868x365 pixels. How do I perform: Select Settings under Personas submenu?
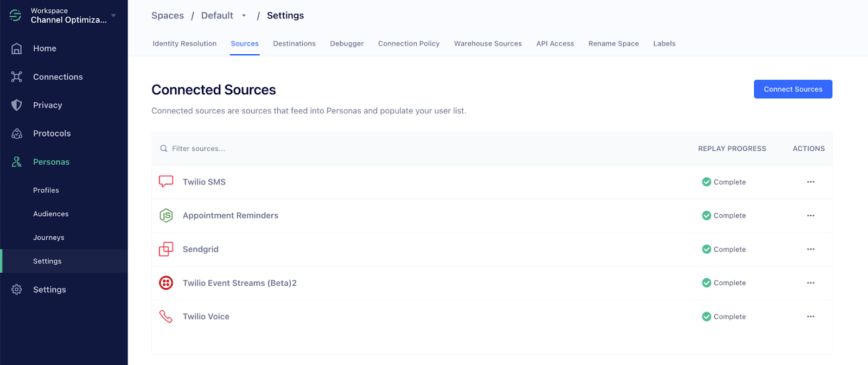47,261
